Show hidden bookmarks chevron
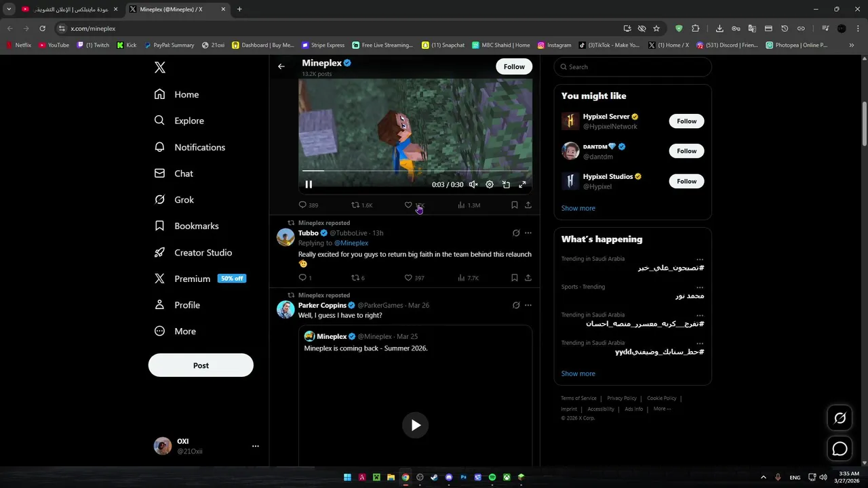868x488 pixels. click(852, 45)
